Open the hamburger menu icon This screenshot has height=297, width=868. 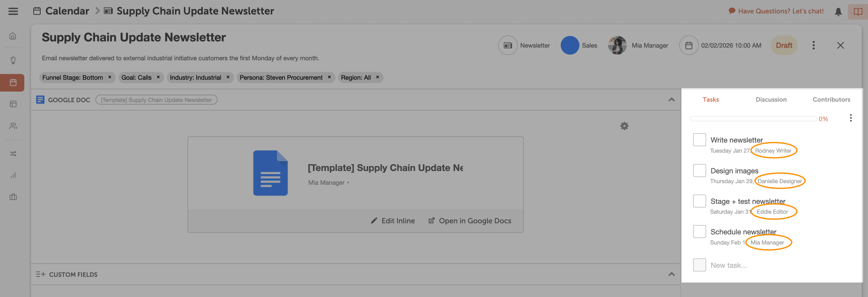(x=13, y=11)
